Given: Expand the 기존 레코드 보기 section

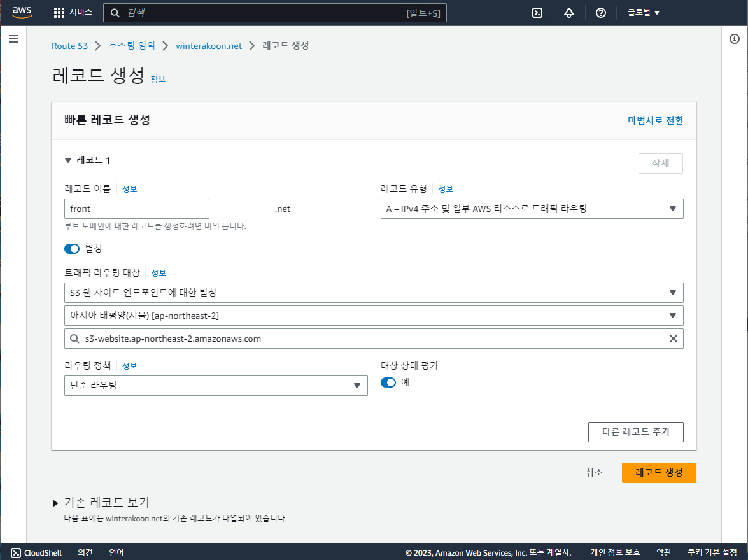Looking at the screenshot, I should point(55,503).
